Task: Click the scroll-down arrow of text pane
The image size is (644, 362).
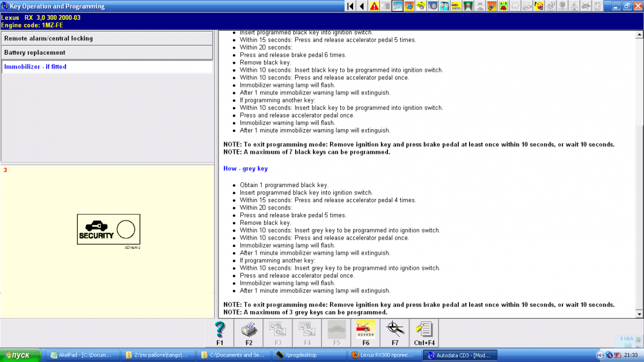Action: tap(639, 314)
